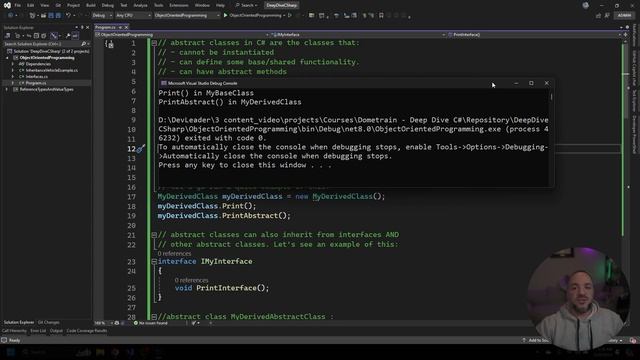Click '0 references' above PrintInterface()

(x=191, y=280)
